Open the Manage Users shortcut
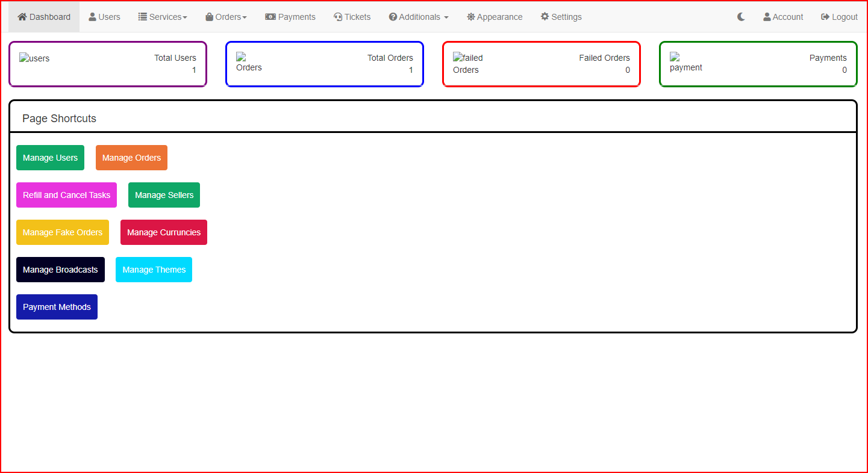Image resolution: width=868 pixels, height=473 pixels. coord(50,158)
